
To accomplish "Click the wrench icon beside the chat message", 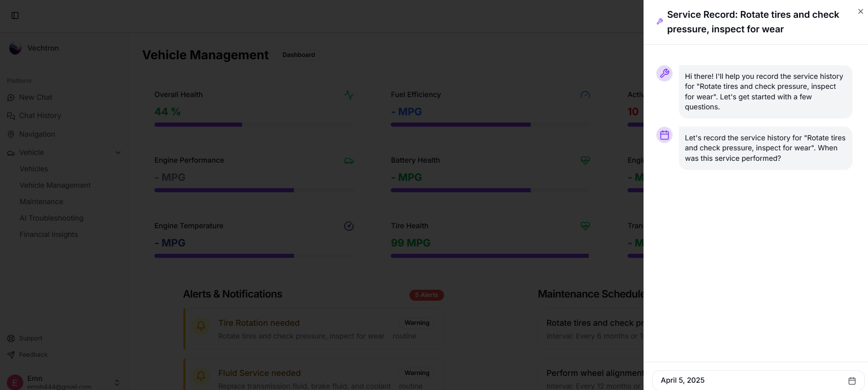I will click(x=664, y=73).
